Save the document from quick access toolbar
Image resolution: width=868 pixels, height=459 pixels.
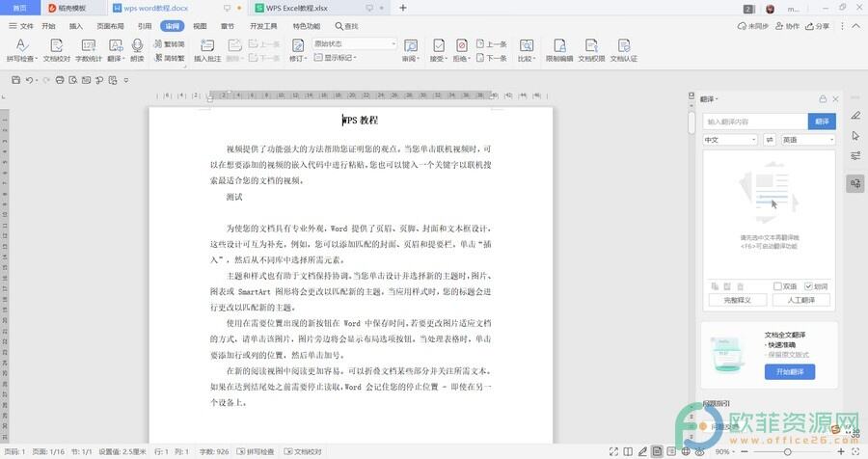click(x=16, y=80)
